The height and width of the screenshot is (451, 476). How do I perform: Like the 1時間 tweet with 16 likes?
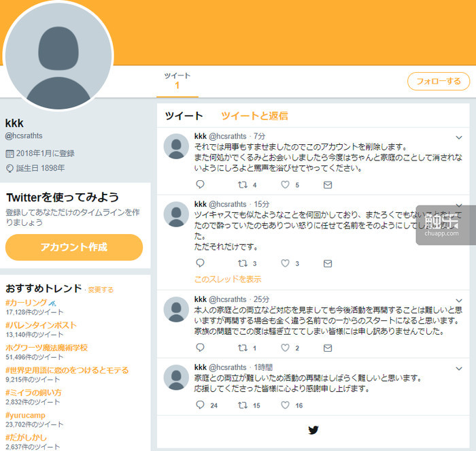tap(285, 405)
